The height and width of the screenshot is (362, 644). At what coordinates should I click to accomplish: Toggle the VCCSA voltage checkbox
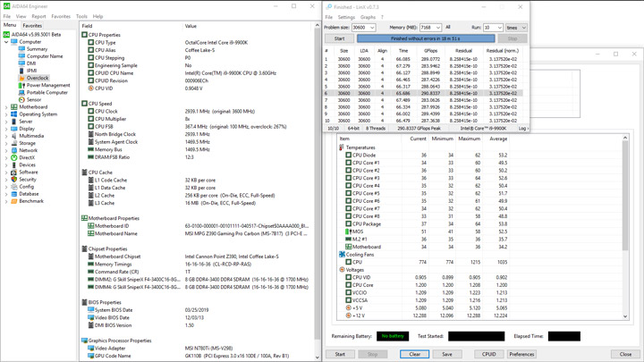tap(348, 300)
